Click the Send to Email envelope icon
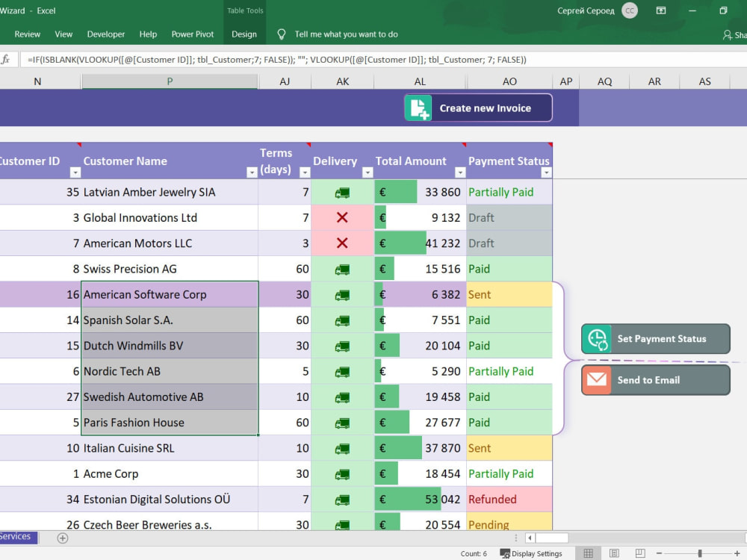This screenshot has height=560, width=747. click(596, 379)
